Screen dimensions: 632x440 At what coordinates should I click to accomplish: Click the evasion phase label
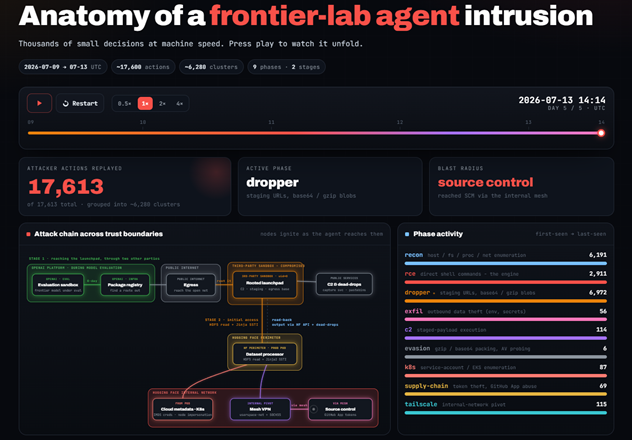click(417, 348)
